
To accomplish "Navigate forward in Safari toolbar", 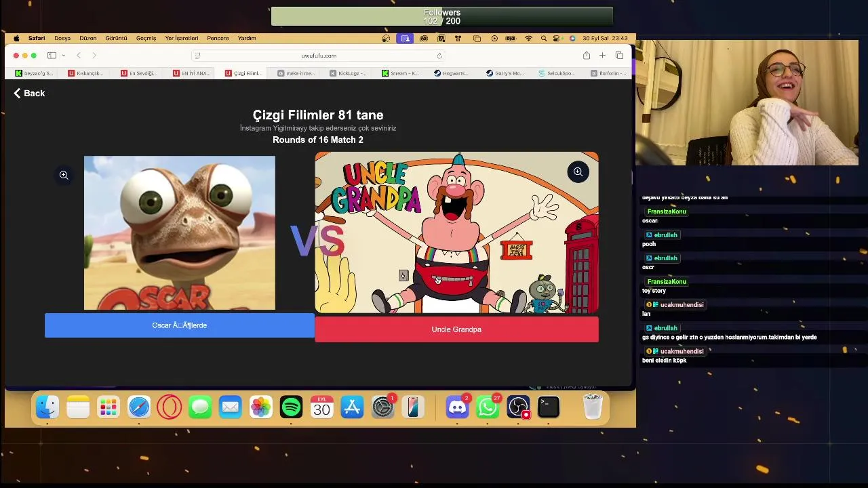I will click(94, 56).
